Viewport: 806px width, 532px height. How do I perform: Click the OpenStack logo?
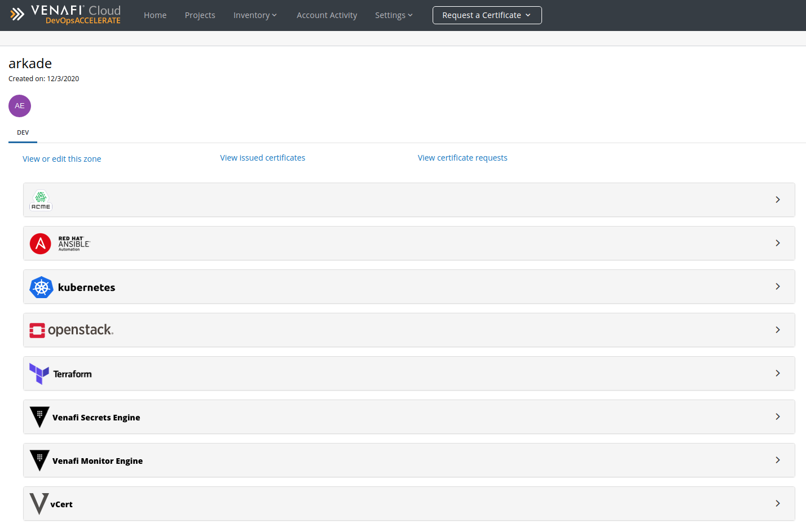click(72, 330)
